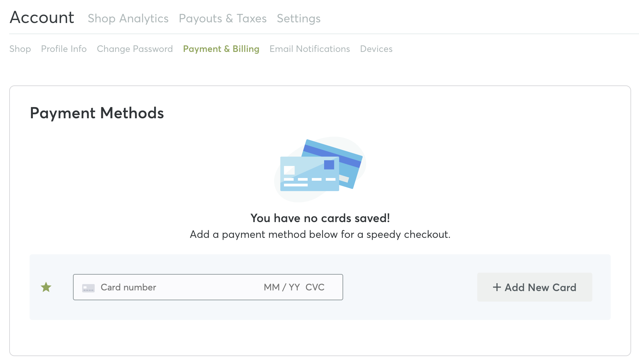
Task: Click the Payment Methods heading
Action: pyautogui.click(x=97, y=113)
